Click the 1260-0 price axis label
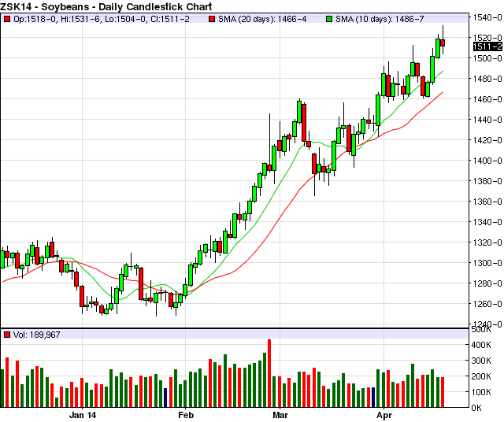This screenshot has width=504, height=422. [x=487, y=304]
